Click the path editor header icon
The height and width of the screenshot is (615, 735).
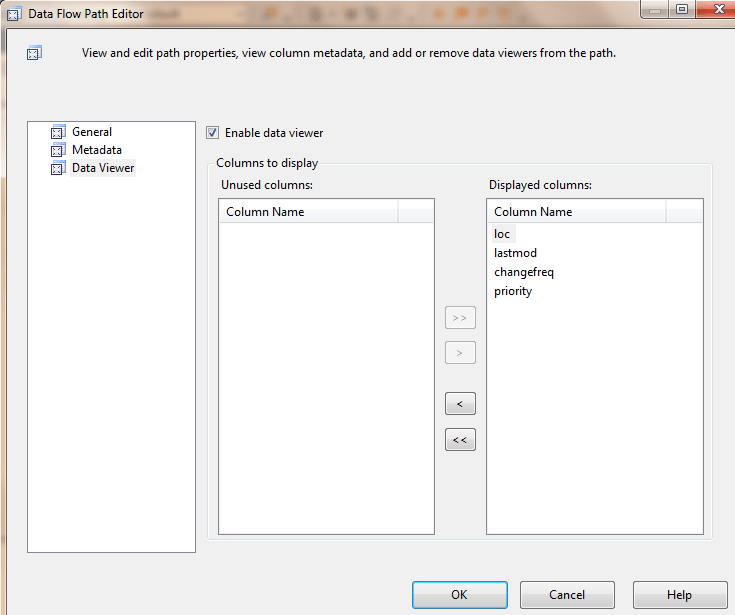pyautogui.click(x=33, y=53)
